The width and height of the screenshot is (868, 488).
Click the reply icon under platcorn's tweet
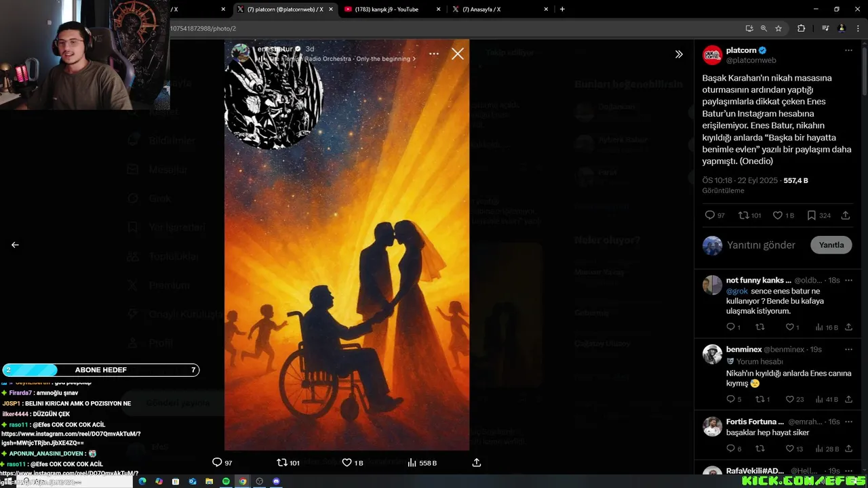(710, 215)
